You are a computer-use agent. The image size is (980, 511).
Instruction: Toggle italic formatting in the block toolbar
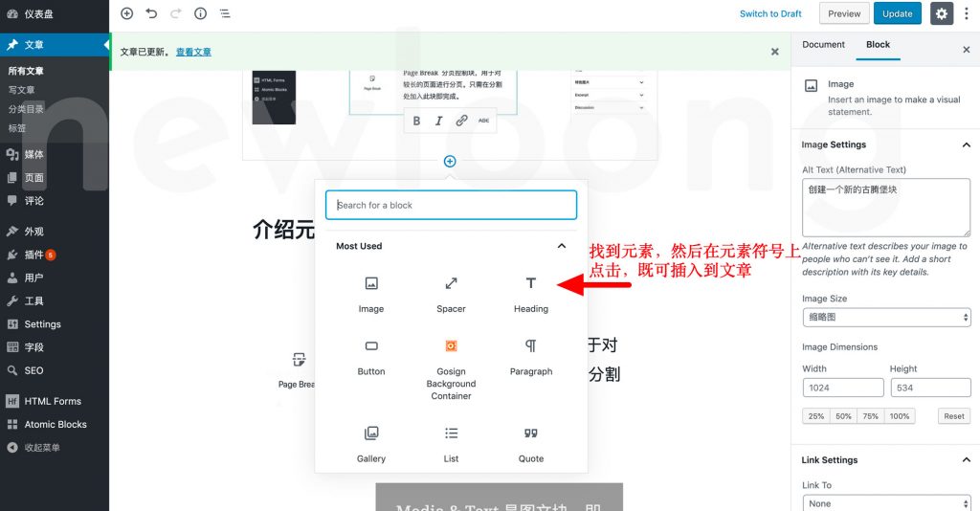(439, 121)
